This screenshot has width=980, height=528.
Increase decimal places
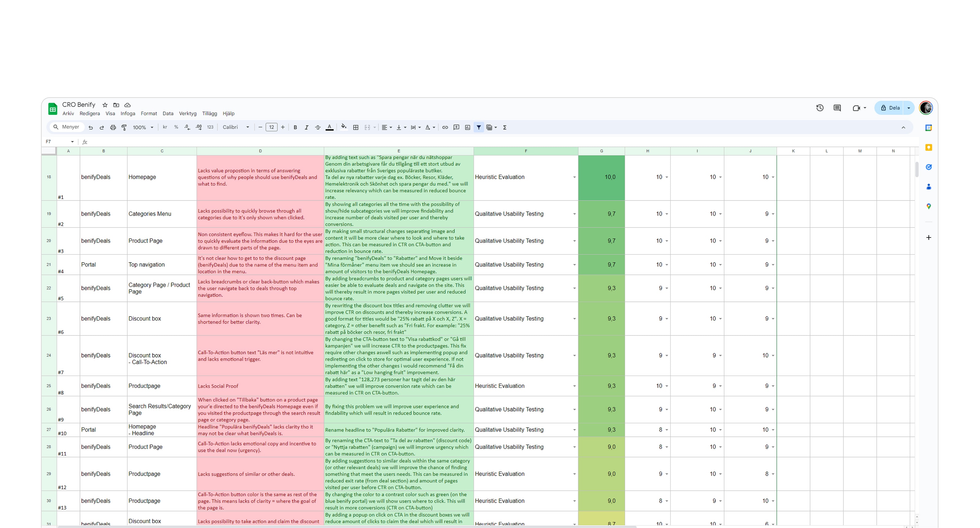click(198, 127)
